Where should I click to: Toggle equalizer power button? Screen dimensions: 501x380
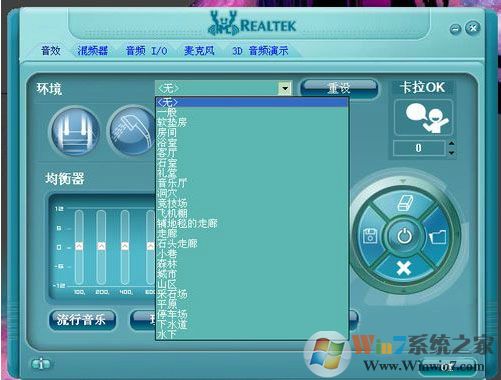point(405,236)
